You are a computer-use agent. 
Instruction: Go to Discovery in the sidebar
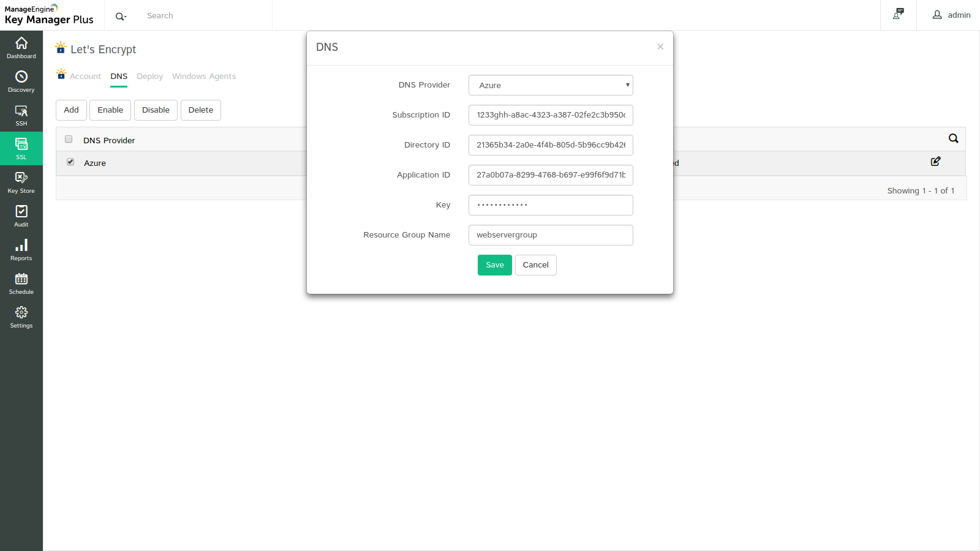coord(21,81)
